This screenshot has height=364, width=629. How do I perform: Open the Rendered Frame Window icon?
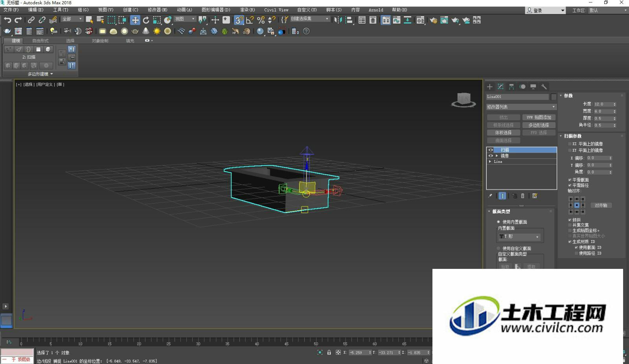point(444,20)
